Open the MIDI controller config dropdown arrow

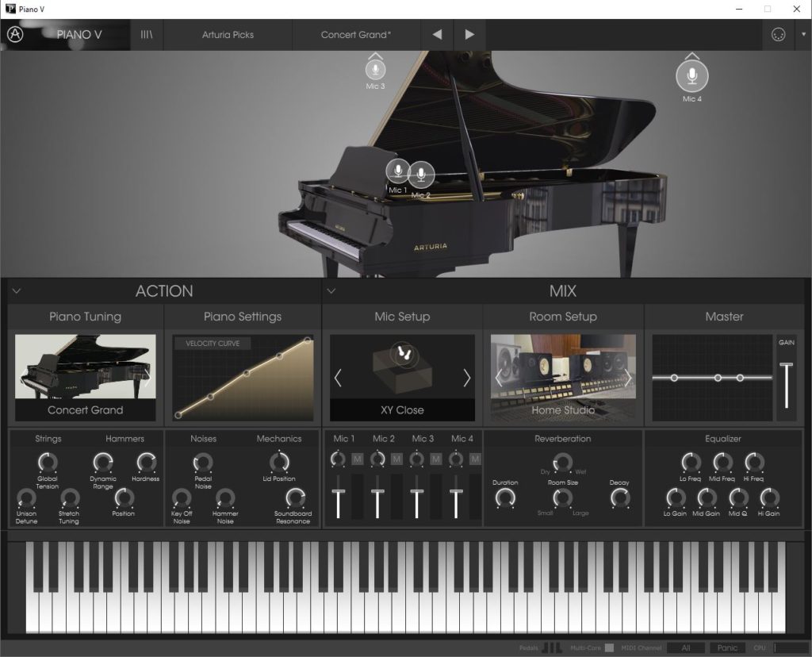tap(803, 35)
